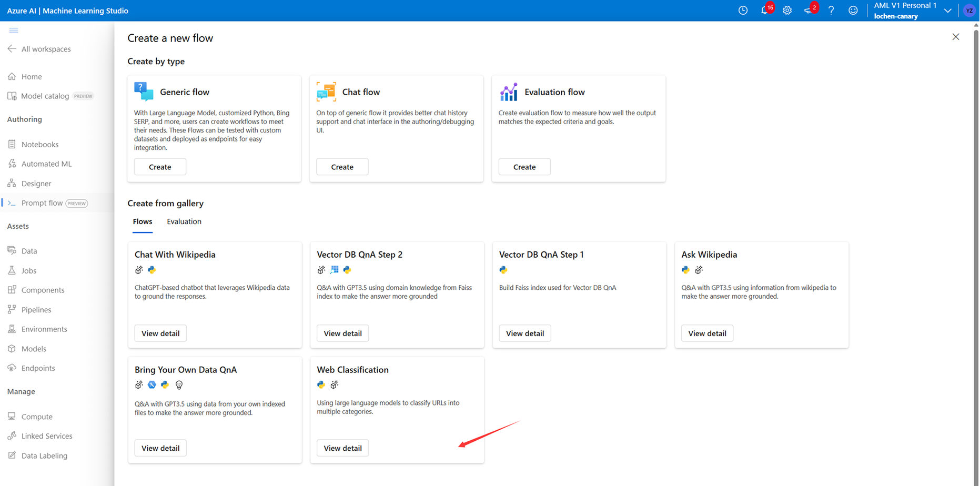Switch to the Evaluation gallery tab
The image size is (980, 486).
tap(184, 221)
